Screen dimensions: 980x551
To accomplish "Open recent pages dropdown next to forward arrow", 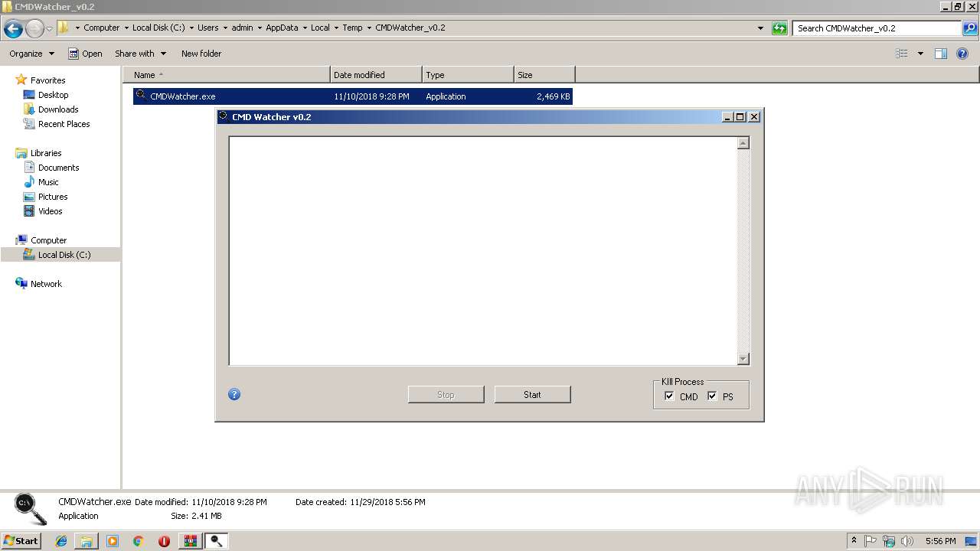I will click(49, 29).
